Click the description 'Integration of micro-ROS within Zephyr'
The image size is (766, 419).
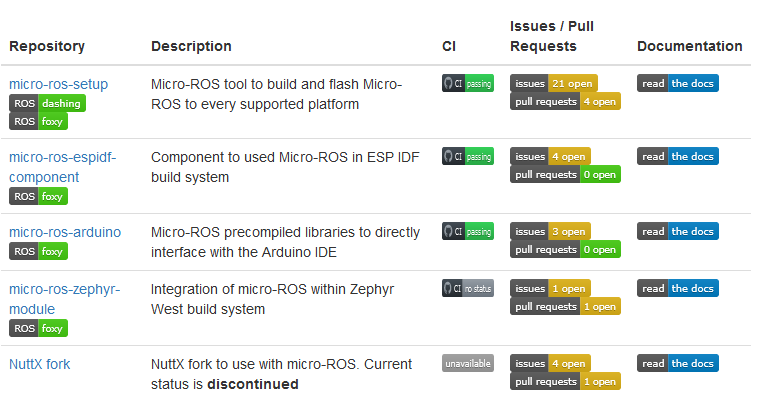[272, 299]
